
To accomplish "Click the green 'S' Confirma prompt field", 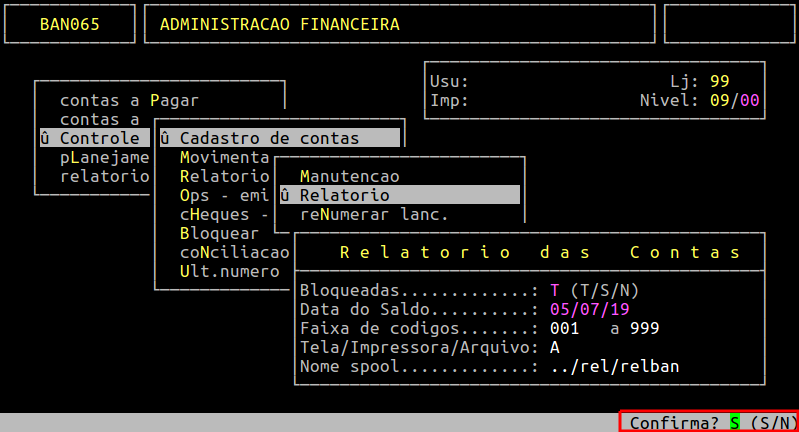I will point(735,423).
